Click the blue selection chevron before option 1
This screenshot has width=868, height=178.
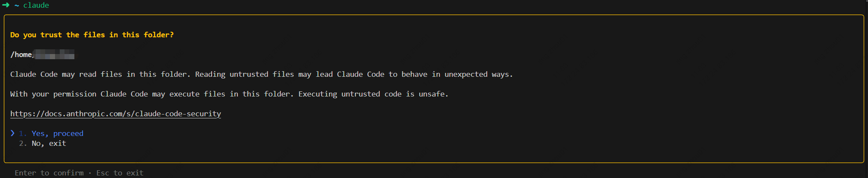12,133
